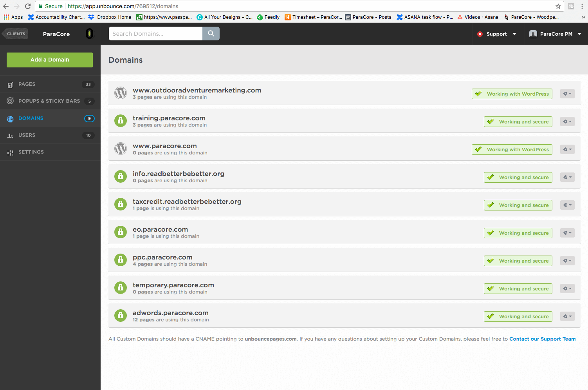The width and height of the screenshot is (588, 390).
Task: Click the lock icon for training.paracore.com
Action: 121,121
